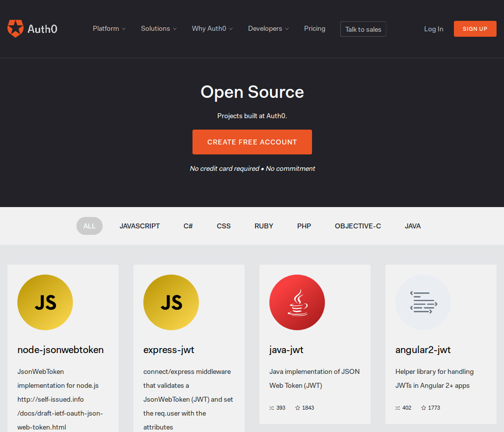Filter projects by JAVA
The height and width of the screenshot is (432, 504).
[413, 226]
